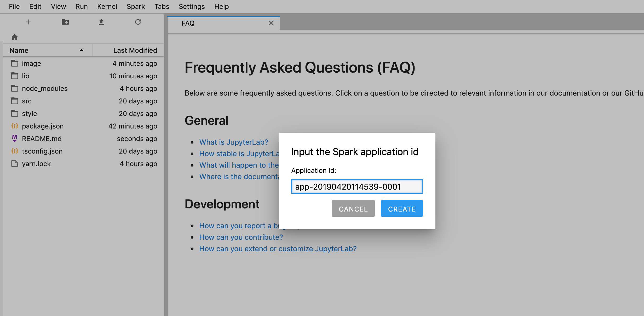Viewport: 644px width, 316px height.
Task: Click the new launcher icon
Action: coord(28,22)
